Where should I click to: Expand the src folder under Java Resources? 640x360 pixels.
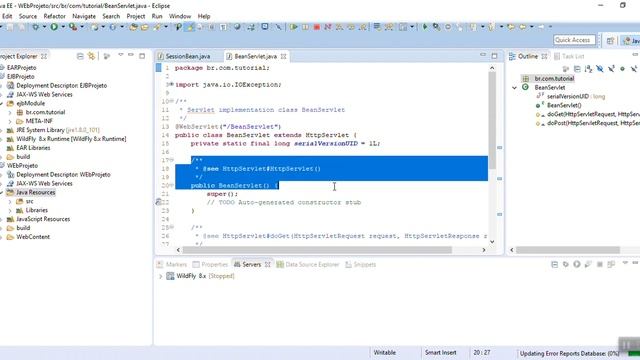click(x=10, y=202)
